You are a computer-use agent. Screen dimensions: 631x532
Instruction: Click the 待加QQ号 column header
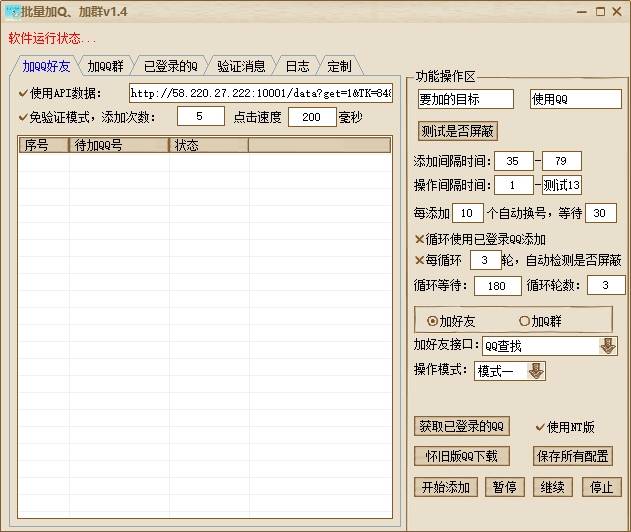point(119,145)
